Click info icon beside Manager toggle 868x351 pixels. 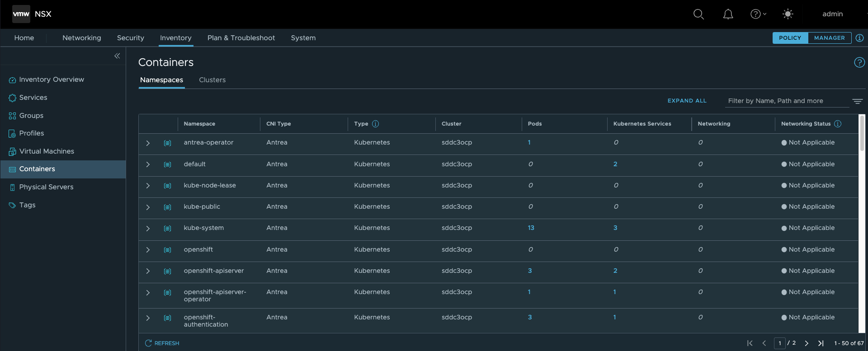(x=859, y=38)
